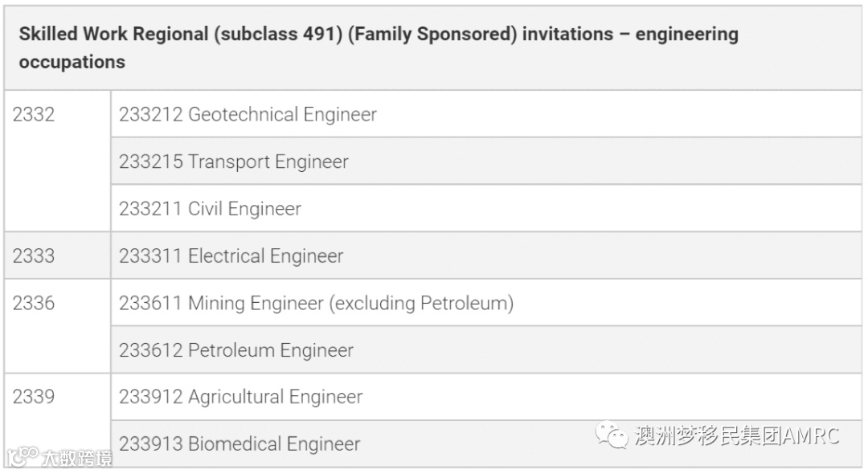Screen dimensions: 868x474
Task: Click the 澳洲梦移民集团AMRC watermark text
Action: click(736, 436)
